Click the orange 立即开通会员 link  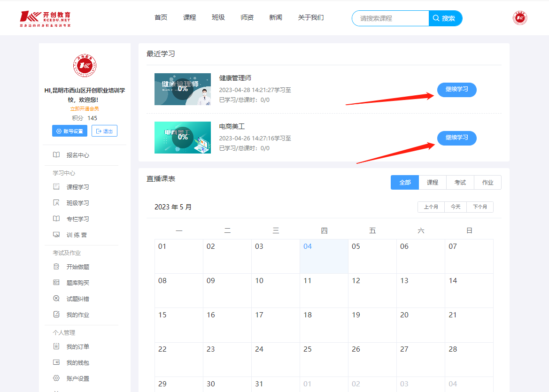click(x=85, y=109)
